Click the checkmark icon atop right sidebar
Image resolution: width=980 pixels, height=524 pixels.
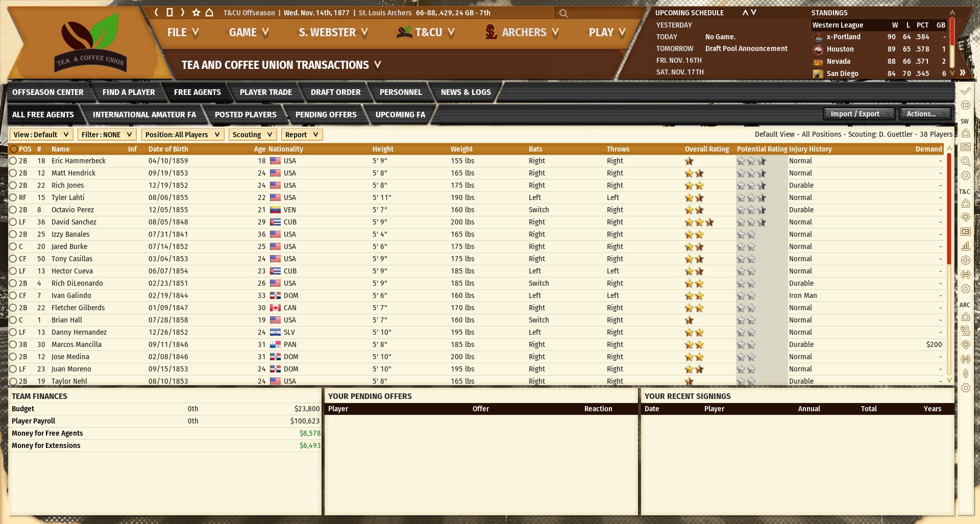pyautogui.click(x=965, y=91)
